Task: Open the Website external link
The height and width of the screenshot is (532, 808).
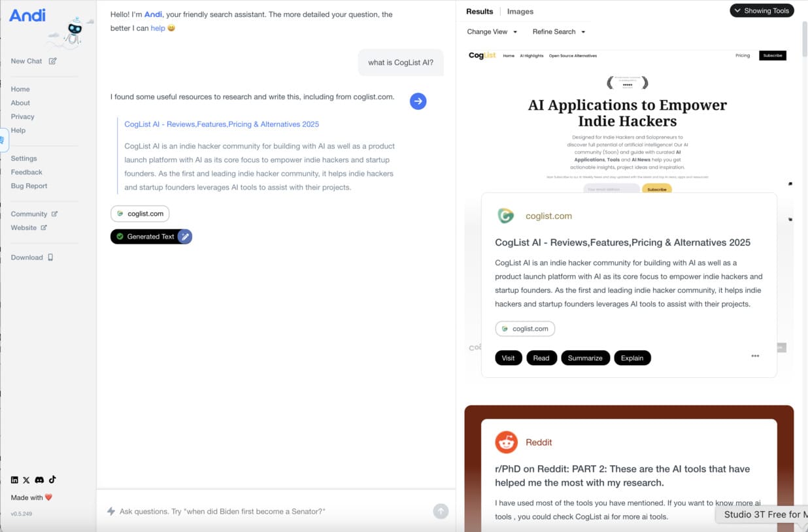Action: coord(29,227)
